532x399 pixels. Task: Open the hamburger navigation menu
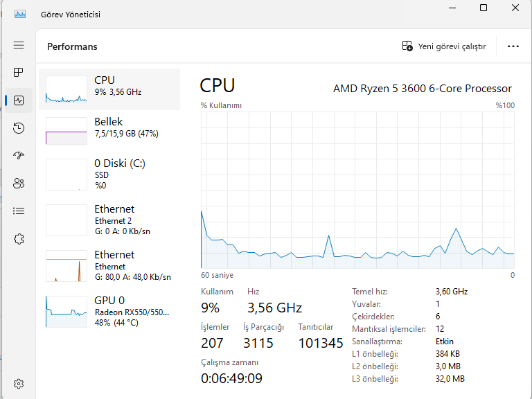[19, 45]
